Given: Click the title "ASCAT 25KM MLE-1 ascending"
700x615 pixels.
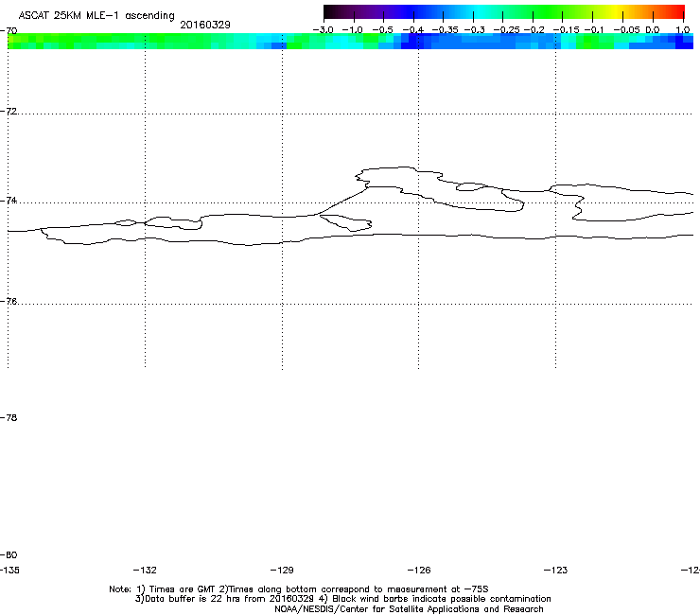Looking at the screenshot, I should (96, 16).
